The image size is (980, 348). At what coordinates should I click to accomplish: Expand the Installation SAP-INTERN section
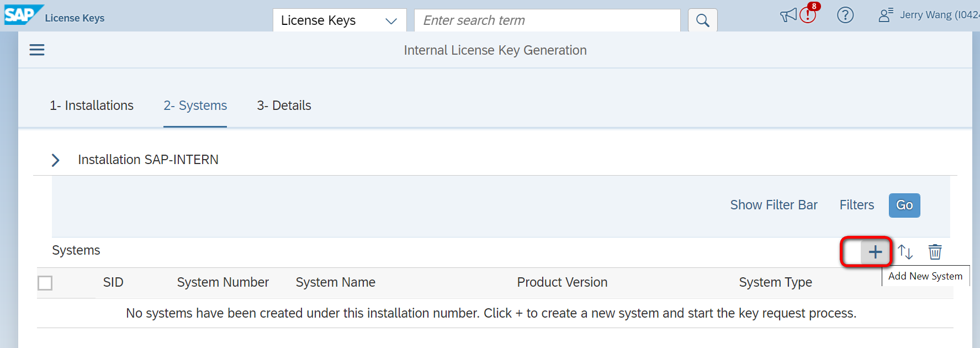[x=55, y=160]
